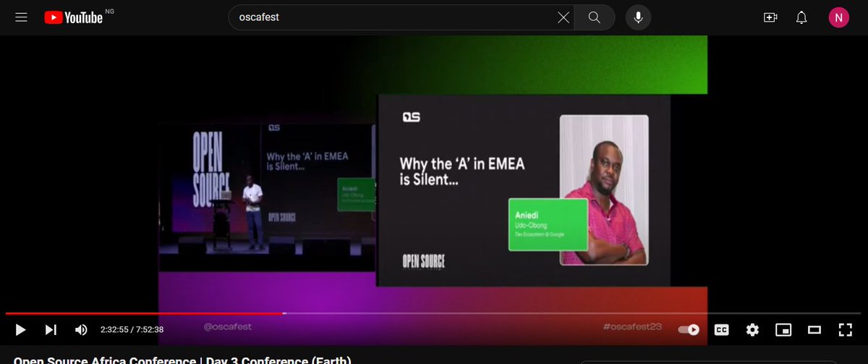Clear the search text with X
The width and height of the screenshot is (868, 364).
(x=563, y=17)
